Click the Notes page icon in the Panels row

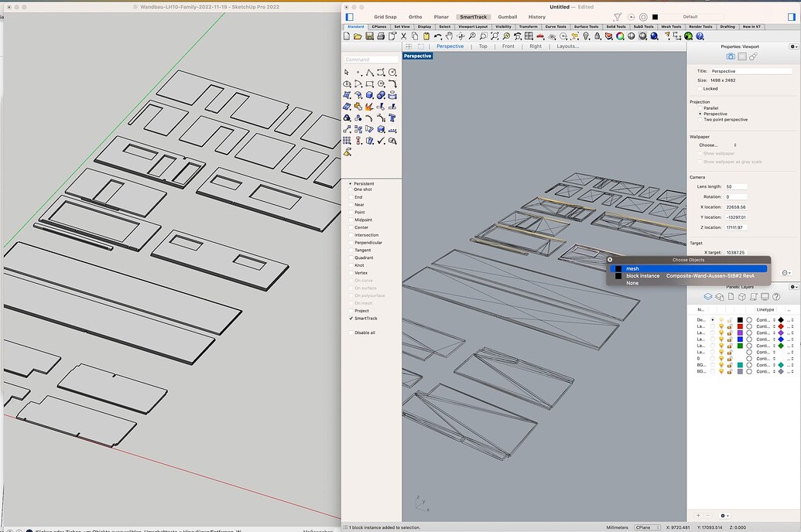click(x=731, y=296)
